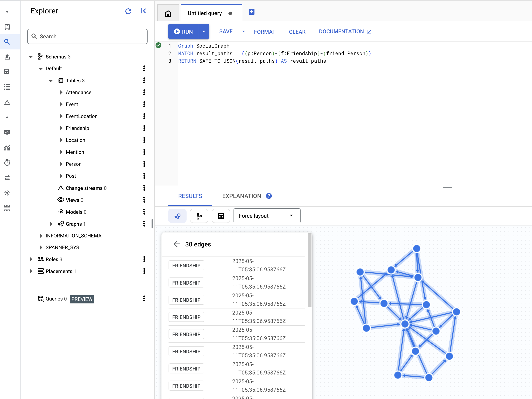This screenshot has height=399, width=532.
Task: Expand the Friendship table node
Action: 61,128
